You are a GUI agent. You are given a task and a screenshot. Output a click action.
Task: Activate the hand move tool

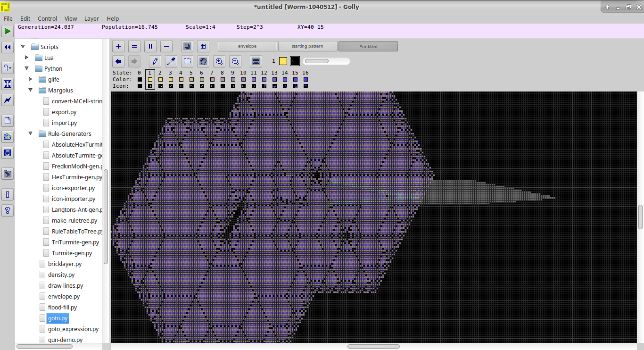(203, 61)
